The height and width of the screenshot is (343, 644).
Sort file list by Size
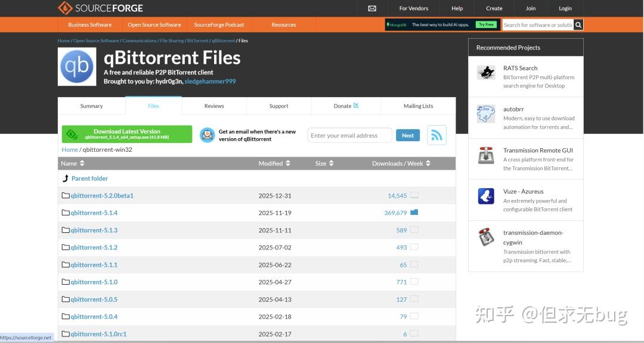[x=324, y=163]
